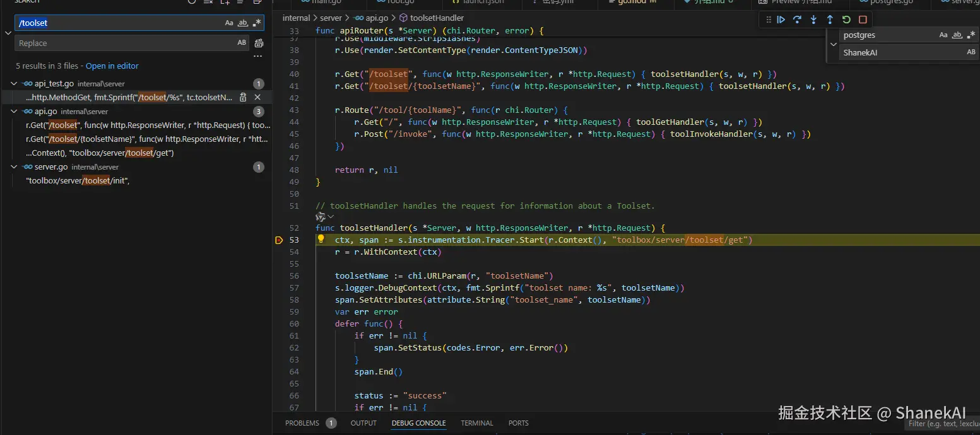
Task: Collapse api.go search results
Action: (14, 111)
